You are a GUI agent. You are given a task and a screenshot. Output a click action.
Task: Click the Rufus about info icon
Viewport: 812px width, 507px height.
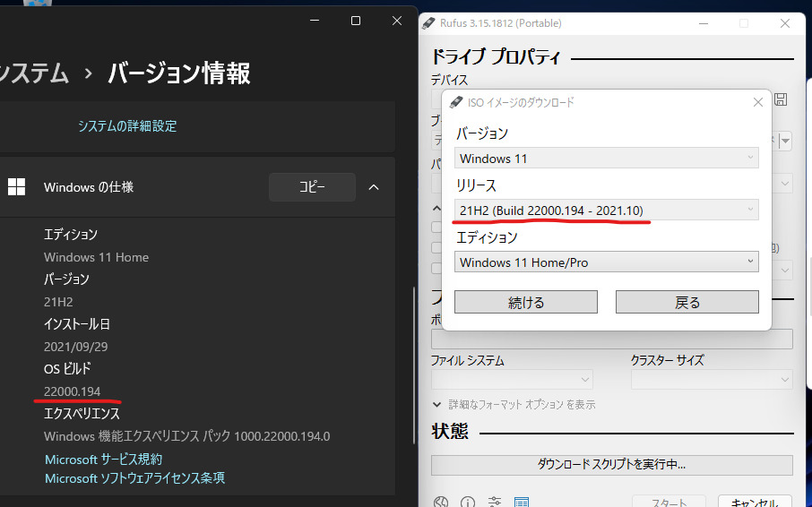click(467, 503)
